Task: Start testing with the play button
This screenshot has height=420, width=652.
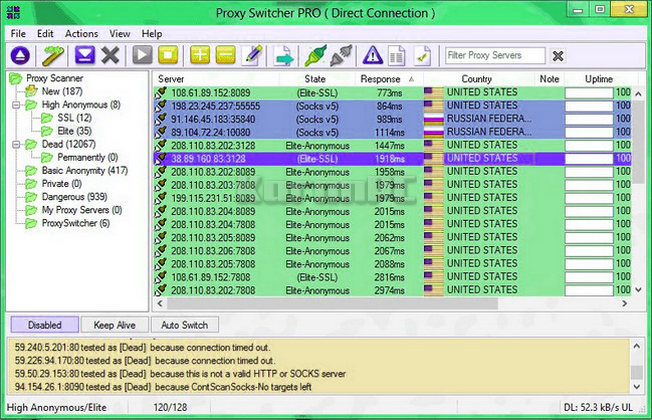Action: [x=142, y=55]
